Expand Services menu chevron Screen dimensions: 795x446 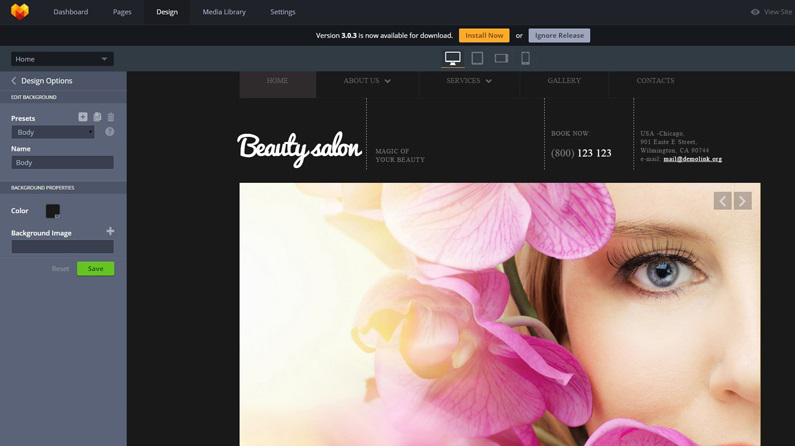point(488,81)
